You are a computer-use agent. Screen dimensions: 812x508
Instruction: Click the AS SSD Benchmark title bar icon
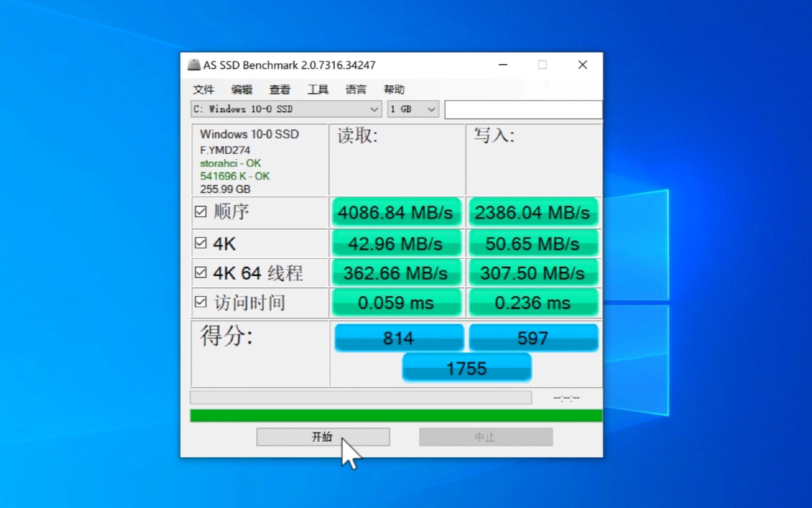pyautogui.click(x=193, y=65)
